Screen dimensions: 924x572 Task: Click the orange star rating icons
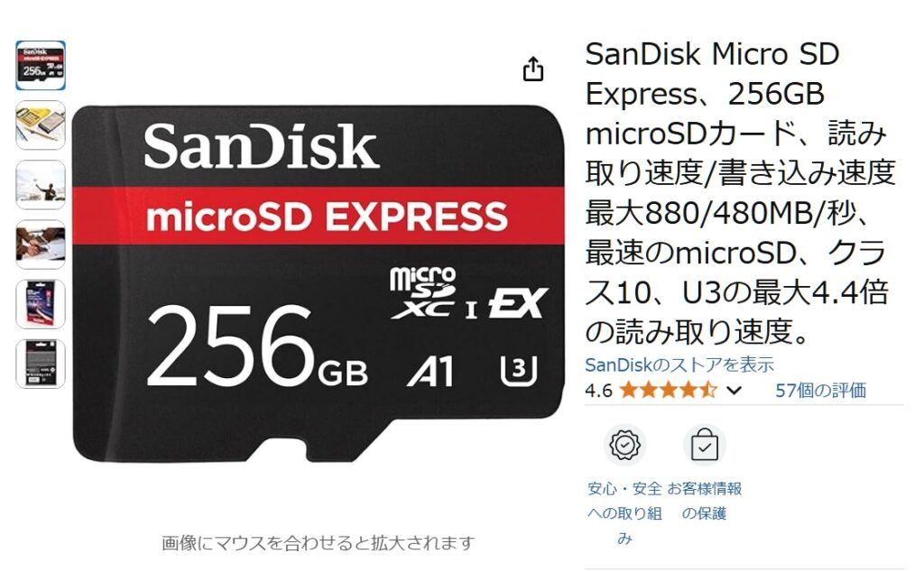[x=668, y=390]
